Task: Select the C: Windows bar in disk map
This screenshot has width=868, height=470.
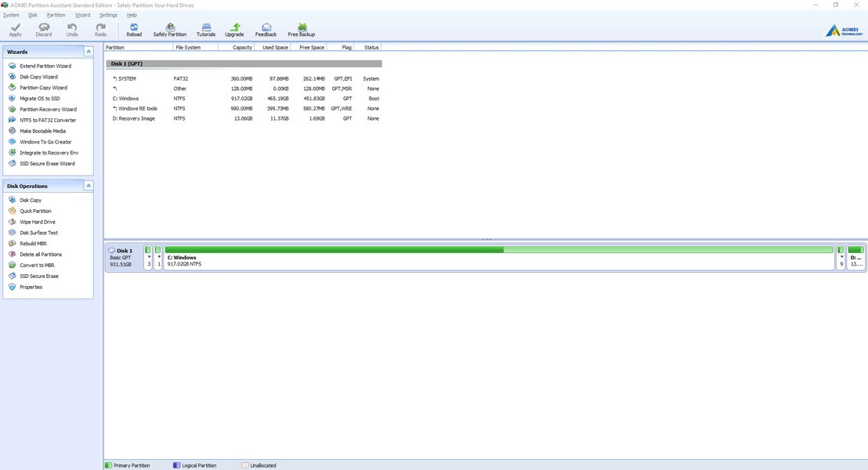Action: [499, 258]
